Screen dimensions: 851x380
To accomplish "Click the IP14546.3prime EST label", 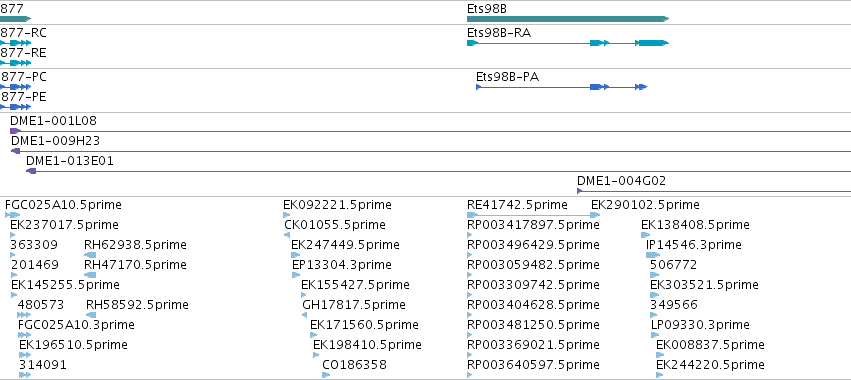I will tap(694, 245).
